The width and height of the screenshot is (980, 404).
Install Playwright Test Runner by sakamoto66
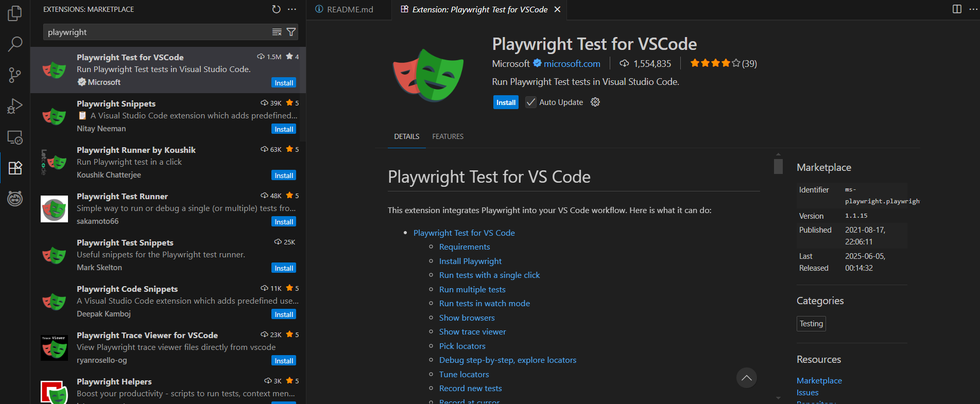click(x=284, y=222)
